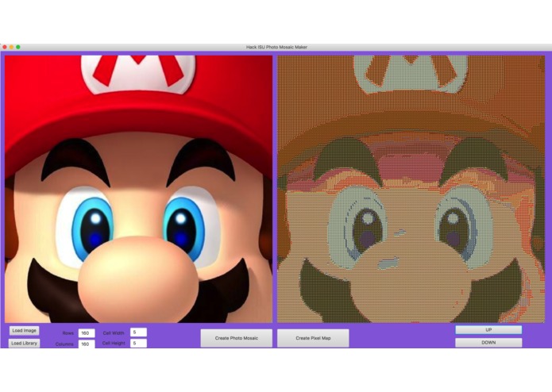
Task: Click the original Mario source image
Action: coord(138,189)
